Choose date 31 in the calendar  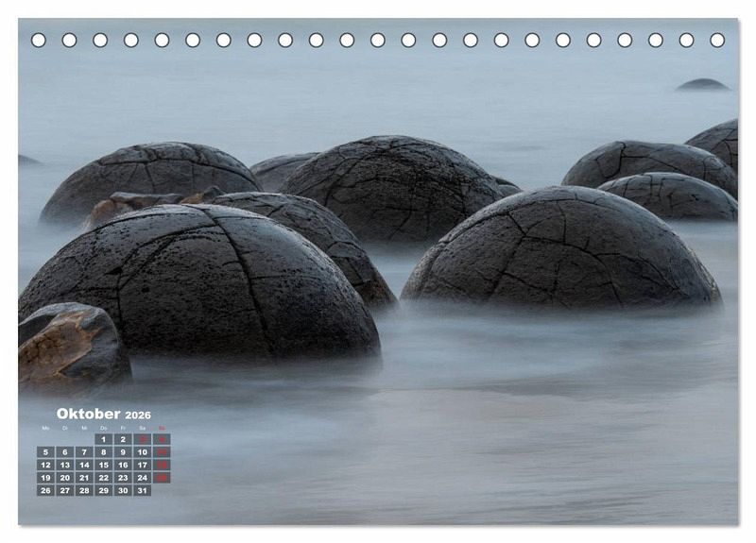(x=142, y=490)
